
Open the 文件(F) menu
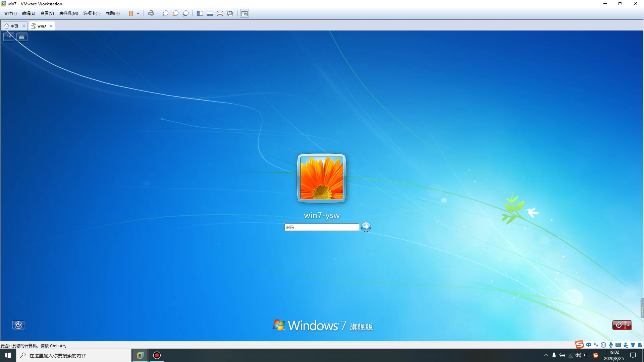[x=10, y=13]
